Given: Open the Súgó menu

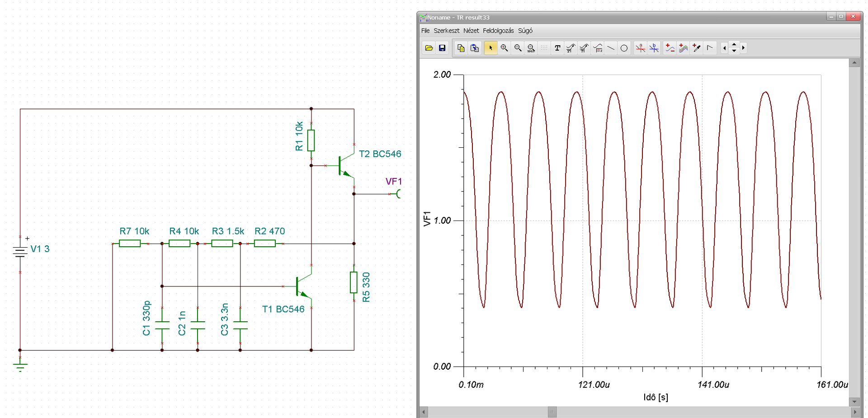Looking at the screenshot, I should point(525,31).
